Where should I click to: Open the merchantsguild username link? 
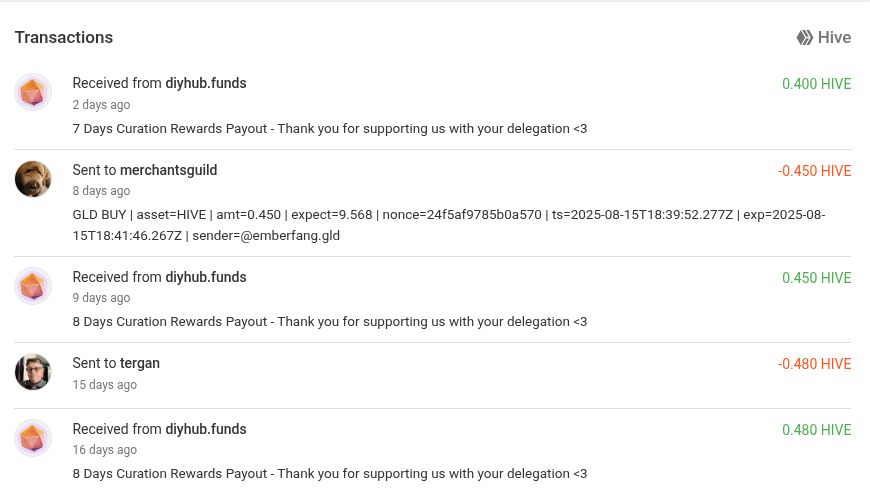click(x=169, y=170)
